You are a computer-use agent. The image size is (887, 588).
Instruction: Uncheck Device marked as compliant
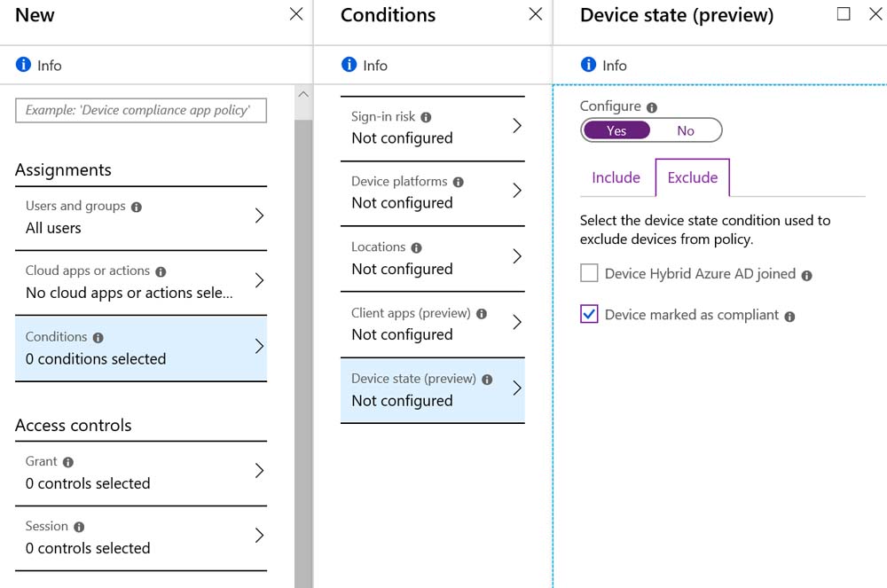point(589,314)
